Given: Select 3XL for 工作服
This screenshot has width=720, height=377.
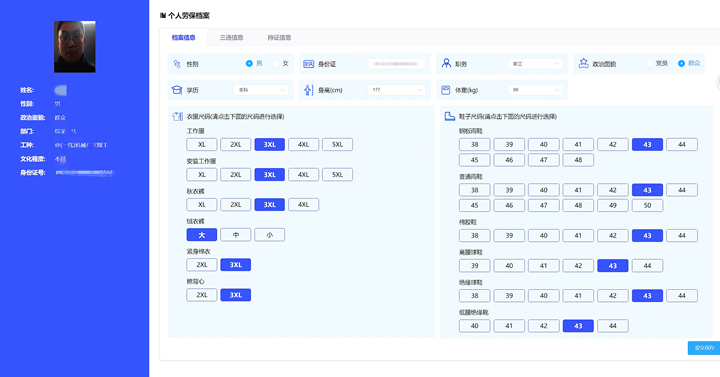Looking at the screenshot, I should click(270, 145).
